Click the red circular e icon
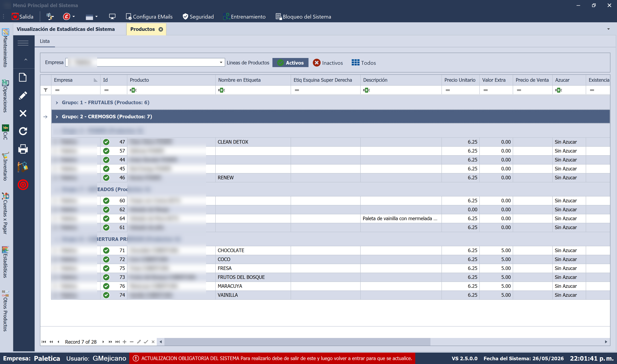The height and width of the screenshot is (364, 617). pos(67,16)
